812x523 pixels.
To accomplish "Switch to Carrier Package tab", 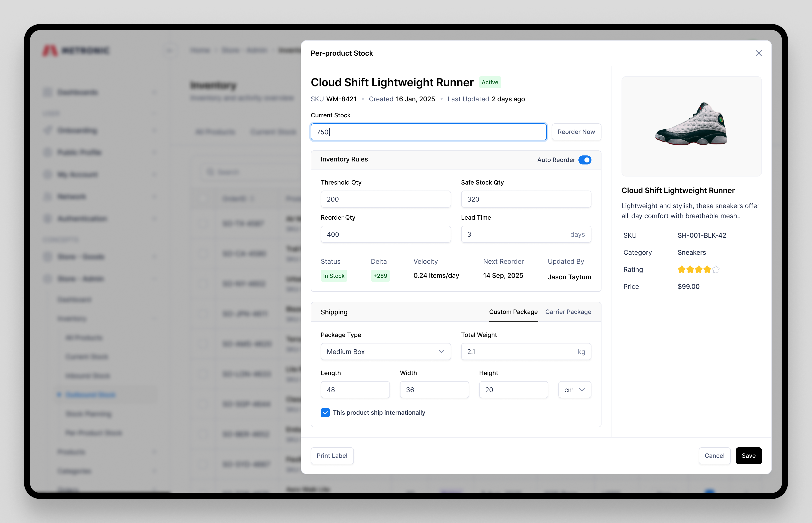I will [568, 312].
